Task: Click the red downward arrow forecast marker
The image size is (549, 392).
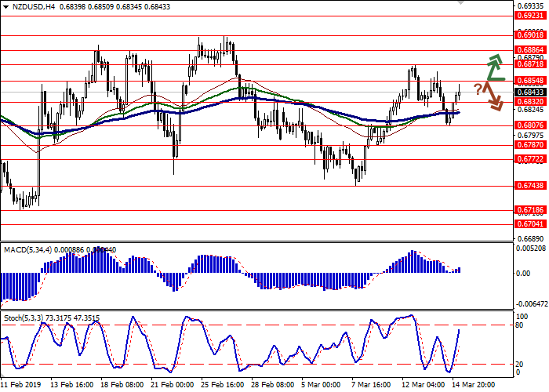Action: (493, 97)
